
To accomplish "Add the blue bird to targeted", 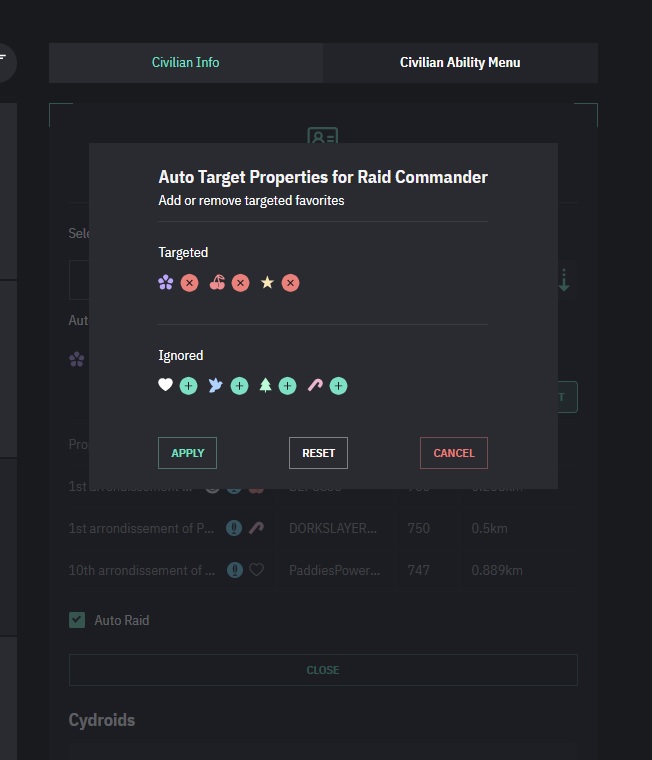I will 239,385.
